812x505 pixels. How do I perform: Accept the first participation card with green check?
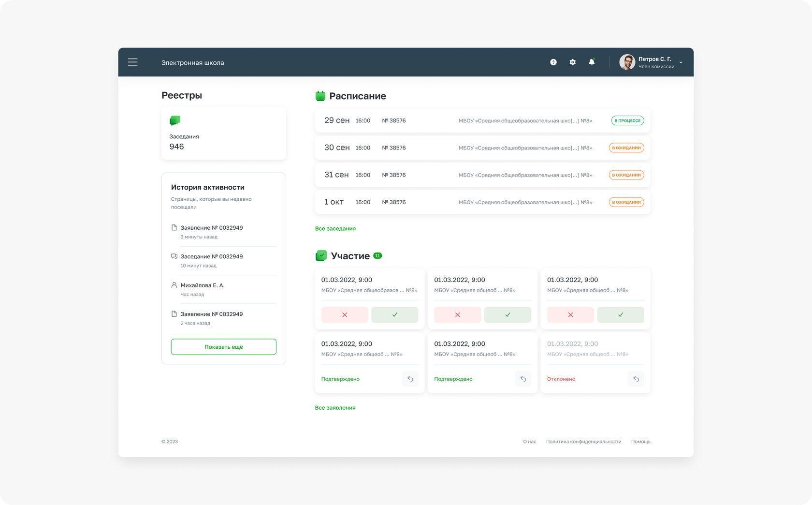[395, 315]
